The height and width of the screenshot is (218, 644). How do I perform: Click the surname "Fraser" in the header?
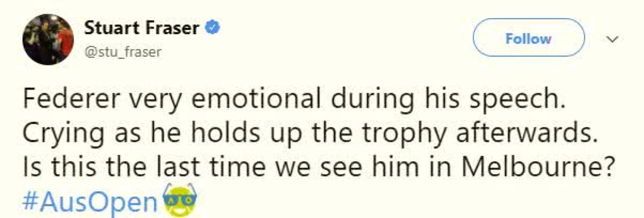(x=175, y=28)
